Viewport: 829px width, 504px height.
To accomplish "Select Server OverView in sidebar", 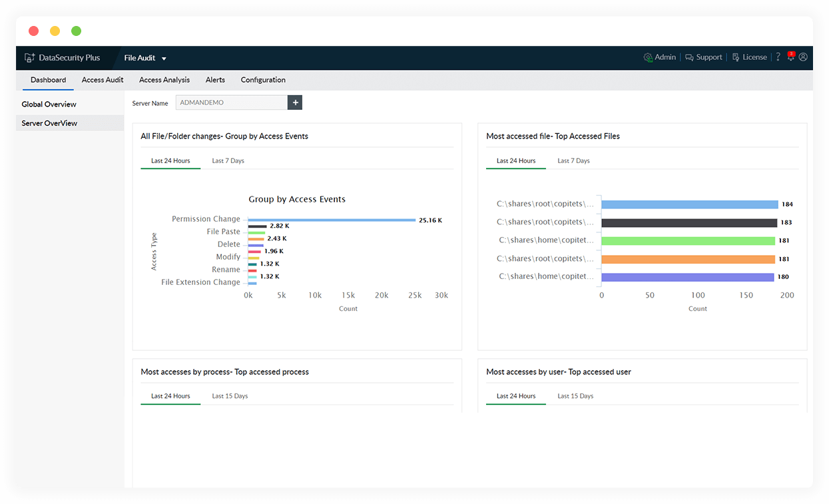I will pos(70,123).
